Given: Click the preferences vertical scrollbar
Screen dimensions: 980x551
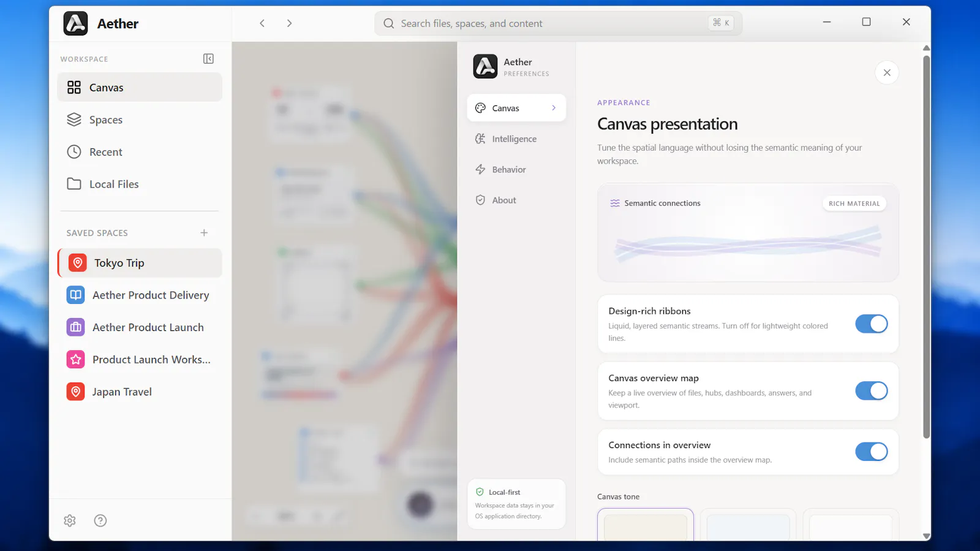Looking at the screenshot, I should point(927,246).
